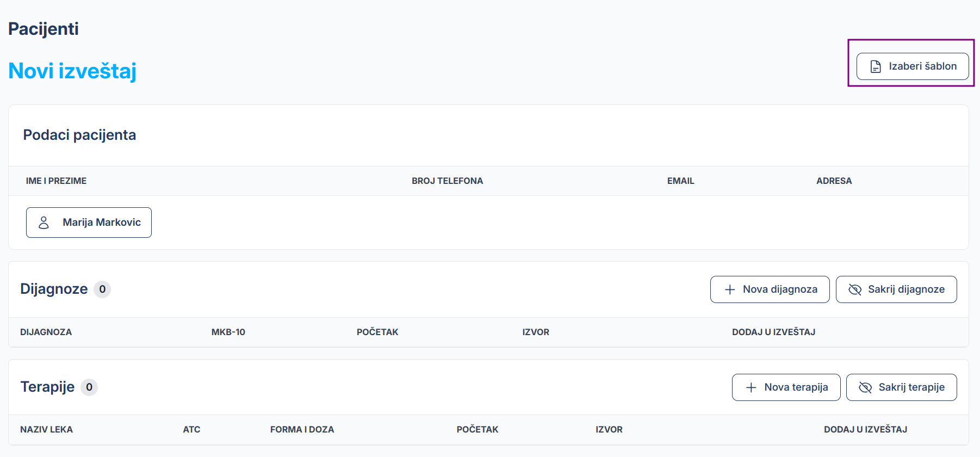Click DODAJ U IZVEŠTAJ header in Terapije table

(x=865, y=430)
